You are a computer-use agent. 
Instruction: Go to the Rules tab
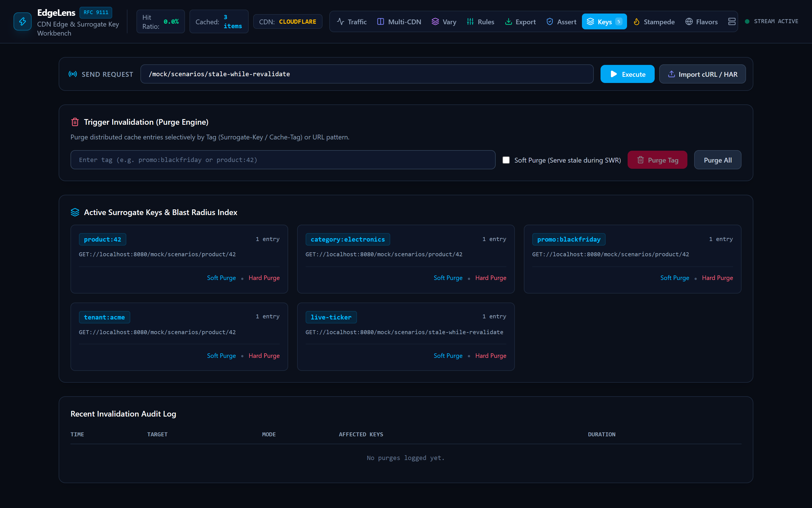click(x=480, y=21)
